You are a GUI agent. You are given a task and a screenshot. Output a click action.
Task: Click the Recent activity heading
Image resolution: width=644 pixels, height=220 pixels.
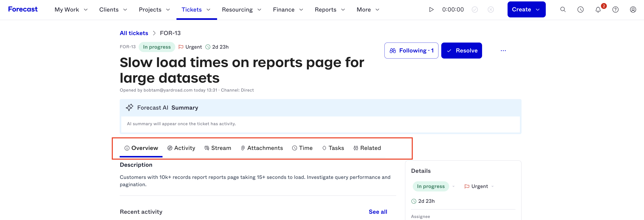(141, 212)
